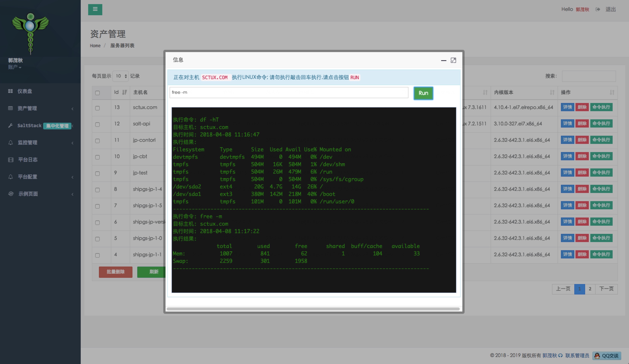Tick the checkbox for row Id 13
The height and width of the screenshot is (364, 629).
tap(97, 108)
